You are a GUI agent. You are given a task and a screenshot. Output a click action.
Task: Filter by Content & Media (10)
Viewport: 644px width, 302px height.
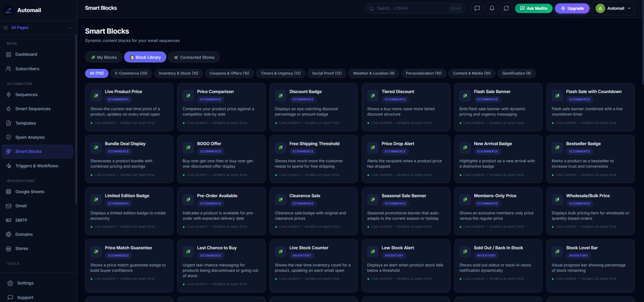pyautogui.click(x=472, y=73)
